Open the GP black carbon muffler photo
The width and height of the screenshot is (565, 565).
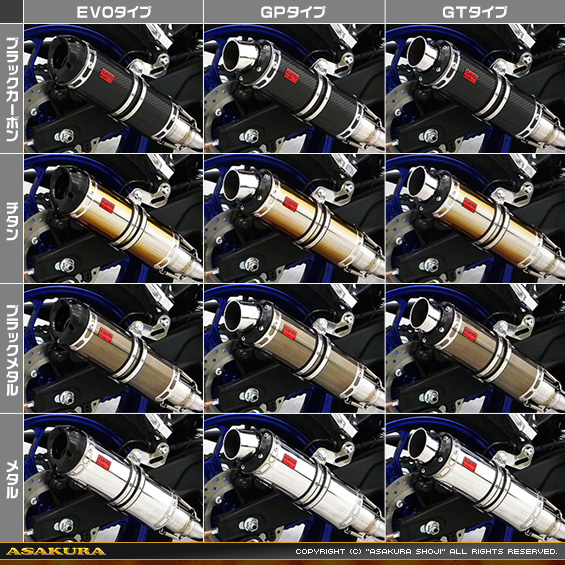point(294,88)
